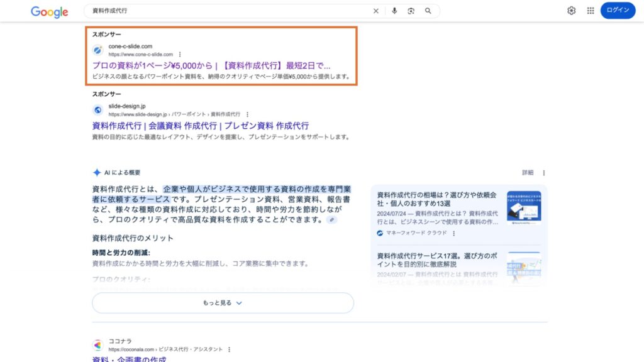Open source card 資料作成代行の相場は？選び方や依頼会社
Image resolution: width=644 pixels, height=362 pixels.
(437, 199)
